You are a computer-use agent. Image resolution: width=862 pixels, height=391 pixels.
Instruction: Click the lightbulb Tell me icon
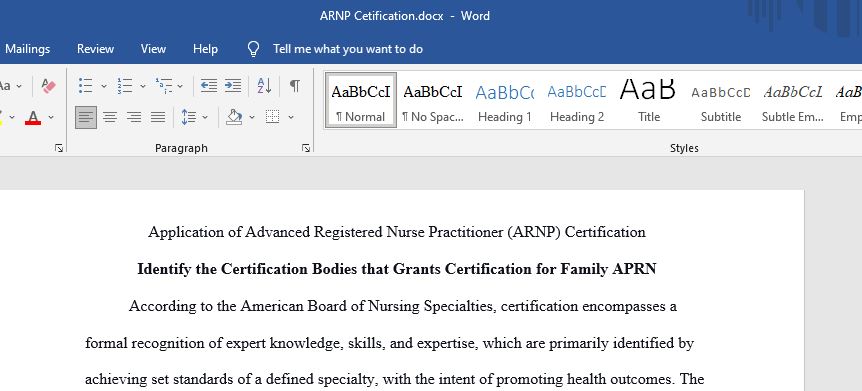(253, 49)
